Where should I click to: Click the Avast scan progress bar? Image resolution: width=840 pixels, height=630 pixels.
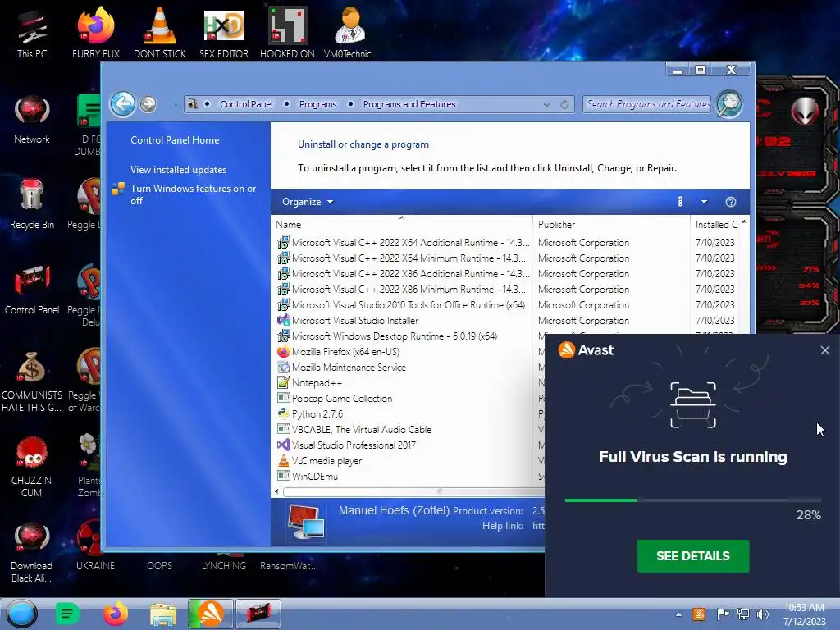pyautogui.click(x=692, y=500)
